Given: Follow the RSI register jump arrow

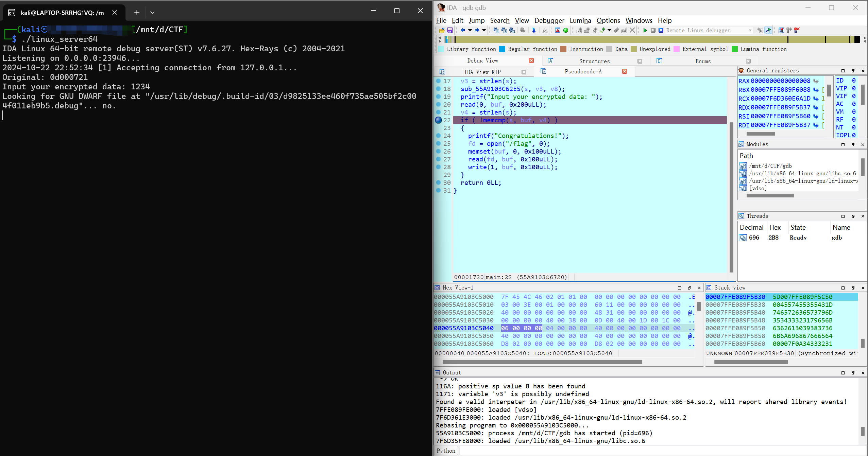Looking at the screenshot, I should pos(816,116).
